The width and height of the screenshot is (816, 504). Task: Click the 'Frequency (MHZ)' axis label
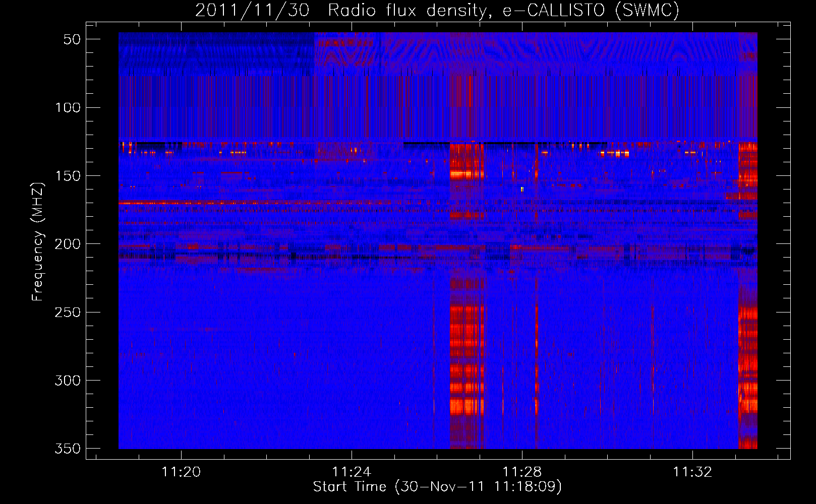pyautogui.click(x=38, y=242)
